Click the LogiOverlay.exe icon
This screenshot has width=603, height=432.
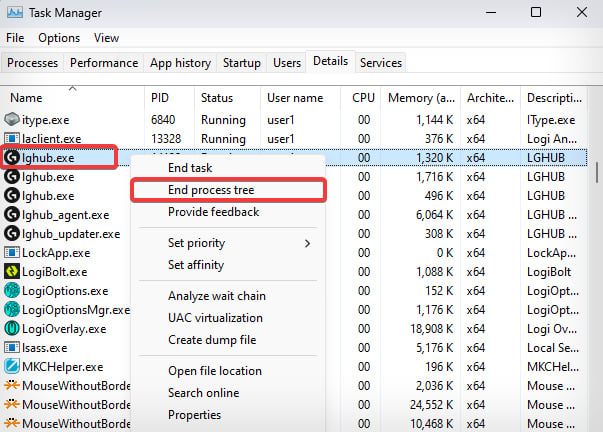click(12, 329)
